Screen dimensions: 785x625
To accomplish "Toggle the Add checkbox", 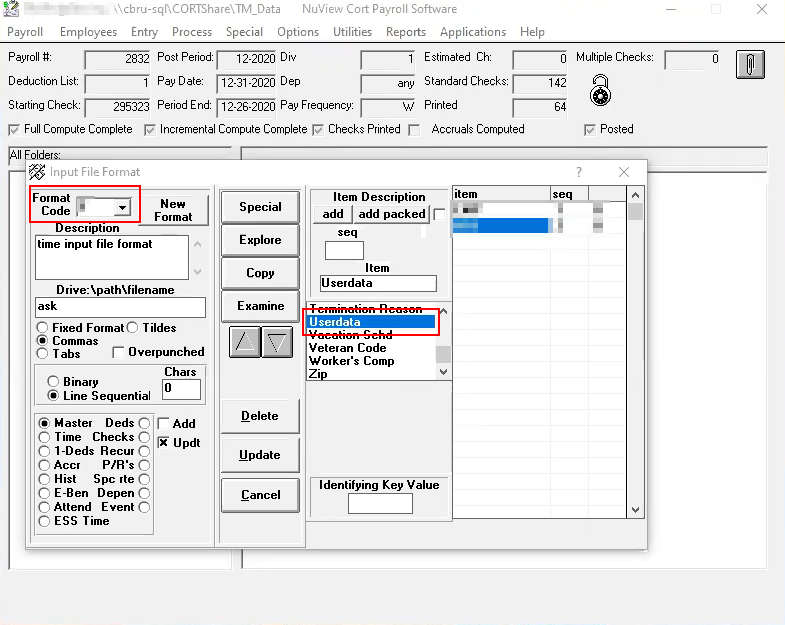I will click(163, 424).
